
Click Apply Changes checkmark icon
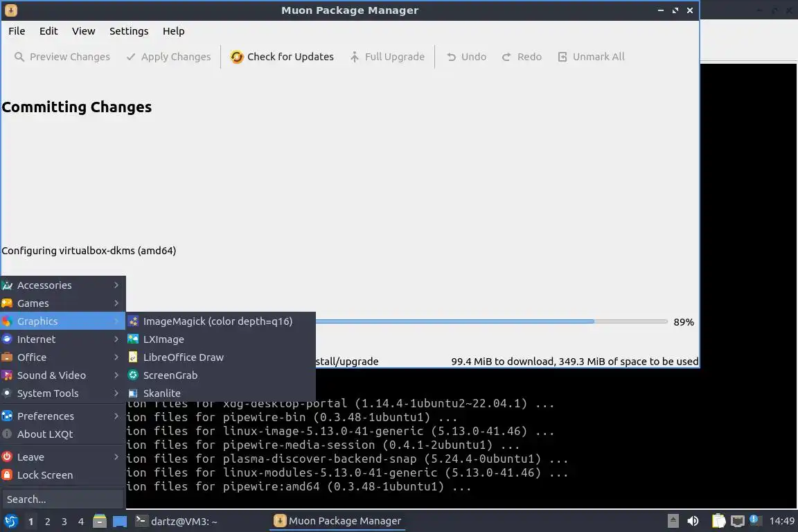tap(131, 57)
